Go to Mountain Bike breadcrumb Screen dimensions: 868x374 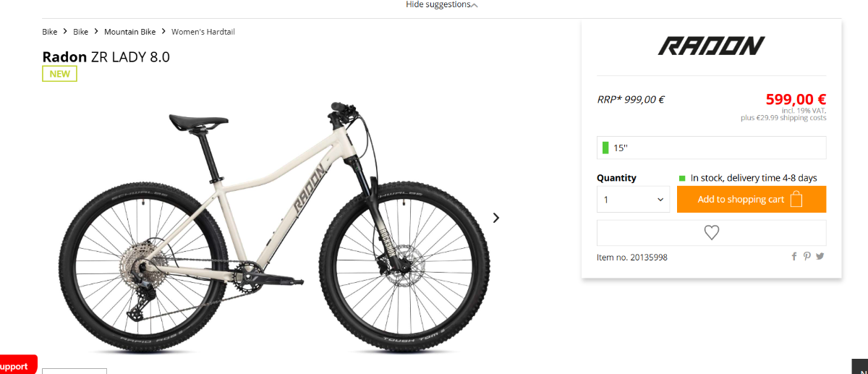[x=130, y=32]
